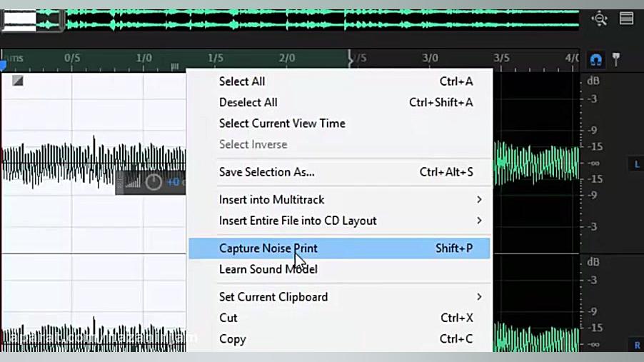Toggle the left channel L button
The width and height of the screenshot is (644, 362).
(637, 164)
